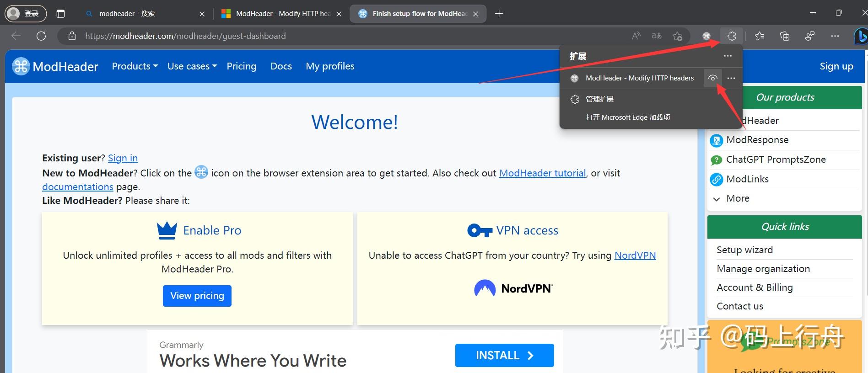This screenshot has width=868, height=373.
Task: Open the browser profile sharing icon
Action: pos(810,36)
